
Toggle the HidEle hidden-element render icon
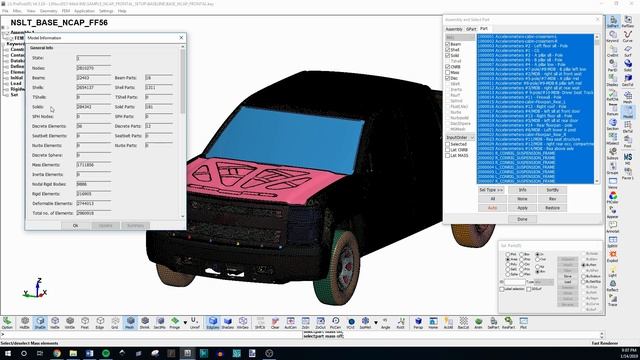pos(25,322)
